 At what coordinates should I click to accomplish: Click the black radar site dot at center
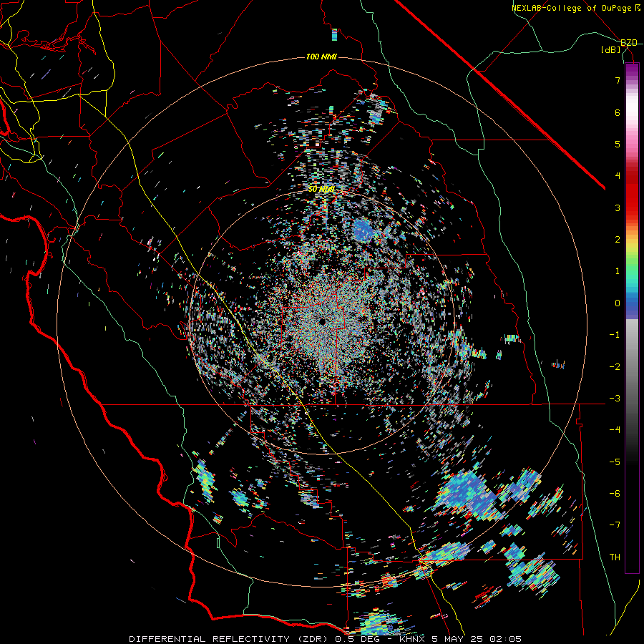pos(322,321)
